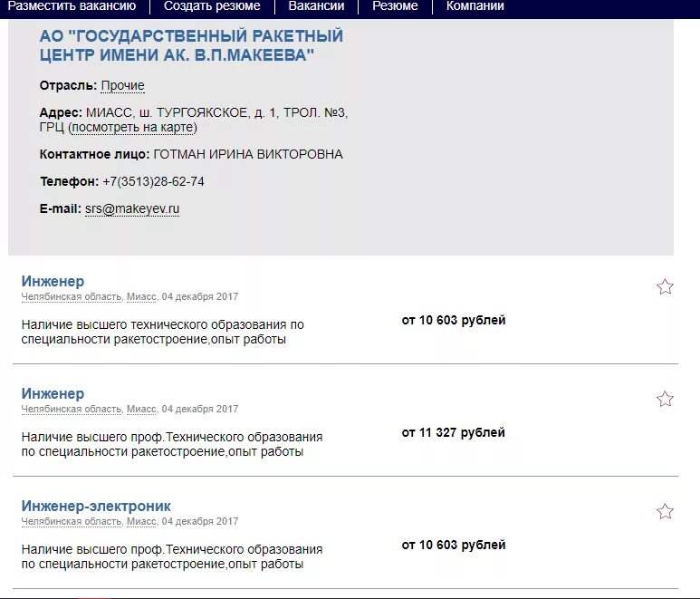Open company title АО Государственный ракетный центр
Image resolution: width=700 pixels, height=599 pixels.
191,45
